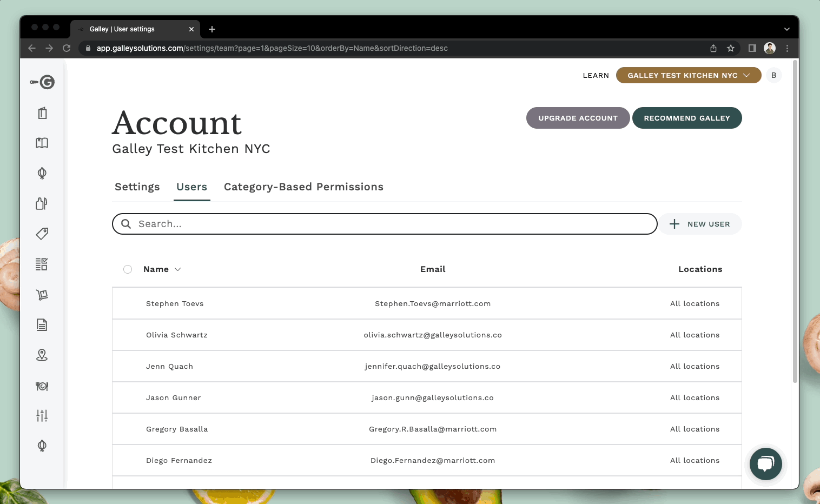Open the Stephen Toevs user row

coord(427,303)
